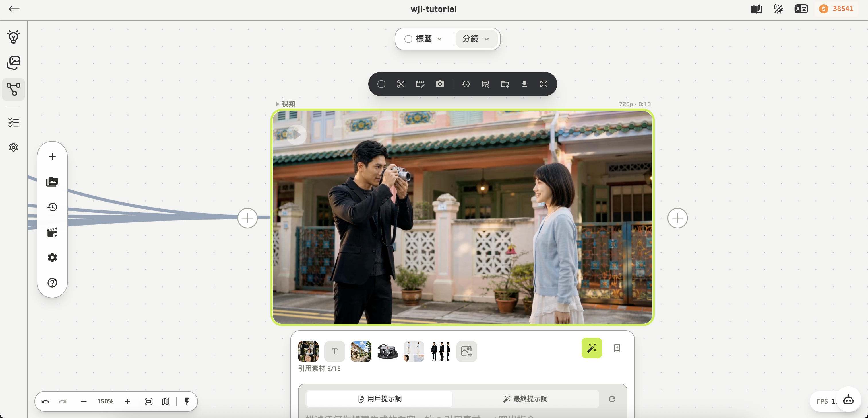Expand video to fullscreen
The width and height of the screenshot is (868, 418).
(x=544, y=84)
